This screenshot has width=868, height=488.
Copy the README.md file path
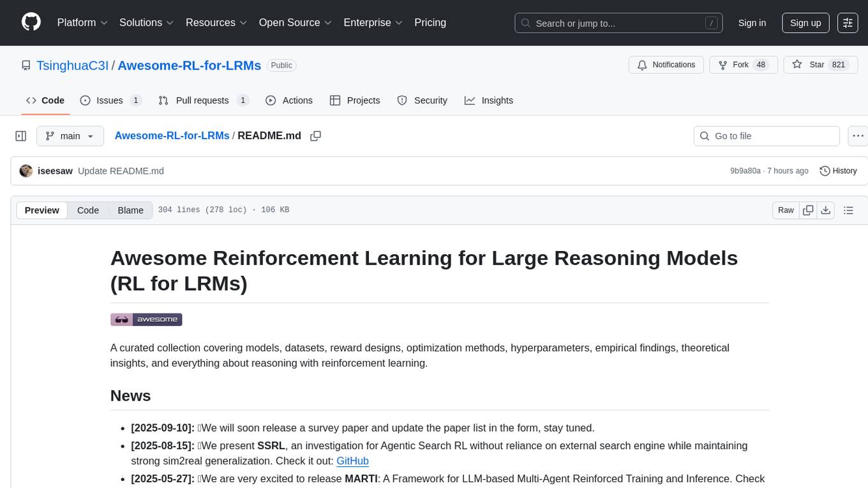point(315,136)
